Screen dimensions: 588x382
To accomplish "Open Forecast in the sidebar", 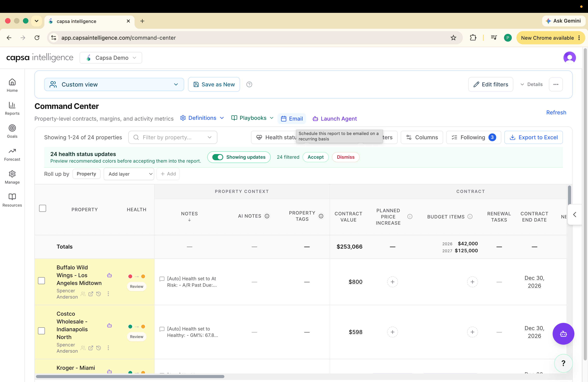I will (12, 154).
